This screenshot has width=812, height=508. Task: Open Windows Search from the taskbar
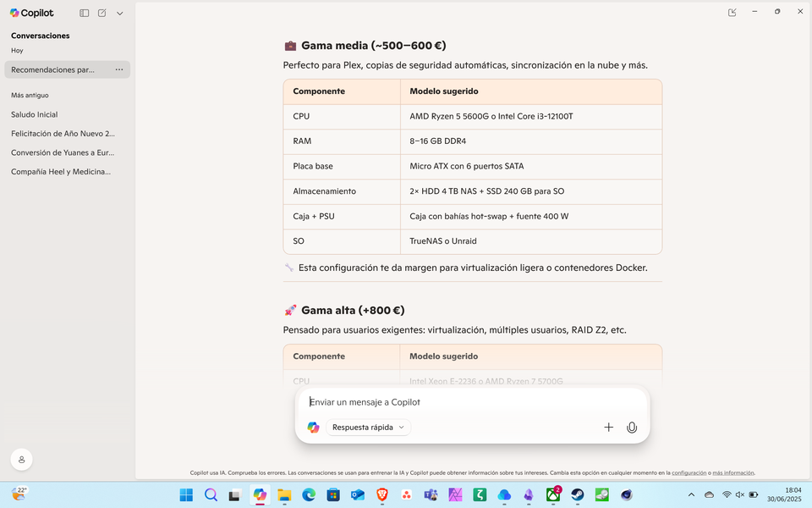click(211, 495)
